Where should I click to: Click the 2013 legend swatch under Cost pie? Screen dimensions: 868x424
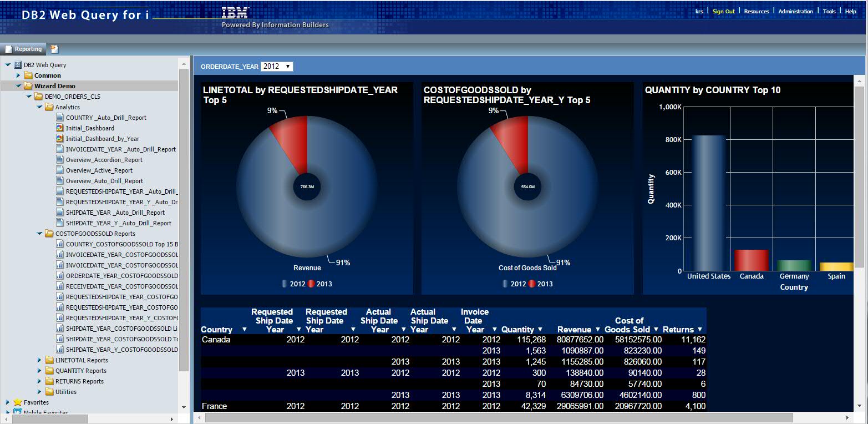(532, 284)
